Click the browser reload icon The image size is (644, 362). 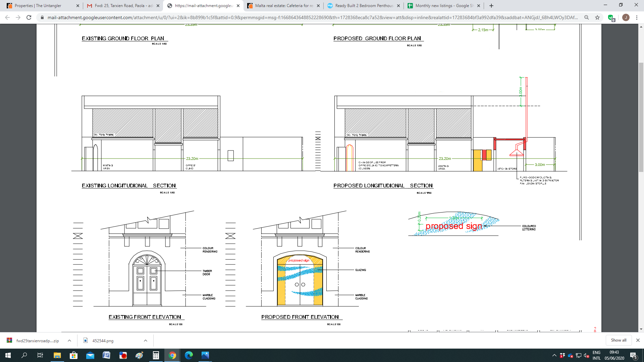[x=29, y=17]
